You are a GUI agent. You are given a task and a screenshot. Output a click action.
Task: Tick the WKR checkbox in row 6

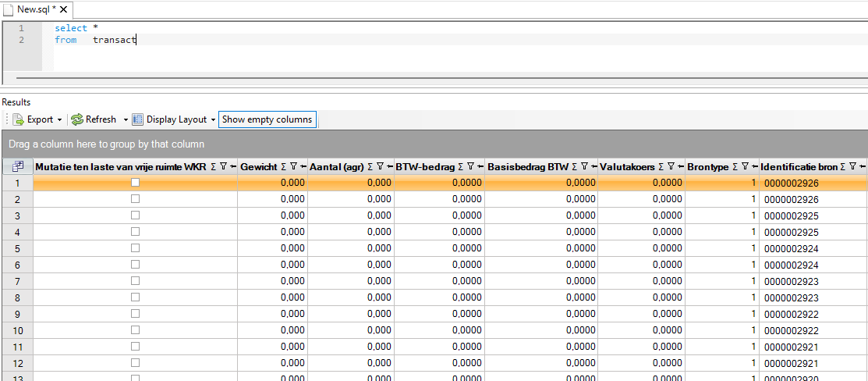point(135,265)
